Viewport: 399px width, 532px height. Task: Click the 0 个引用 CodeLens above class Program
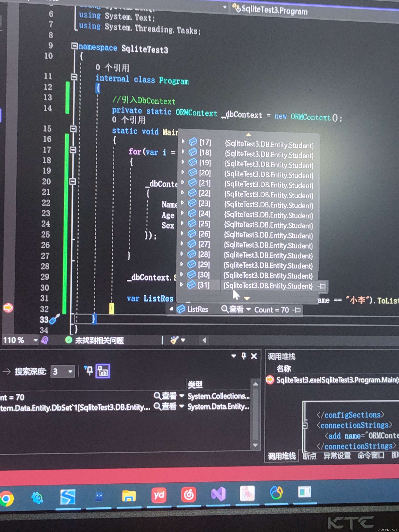point(112,68)
